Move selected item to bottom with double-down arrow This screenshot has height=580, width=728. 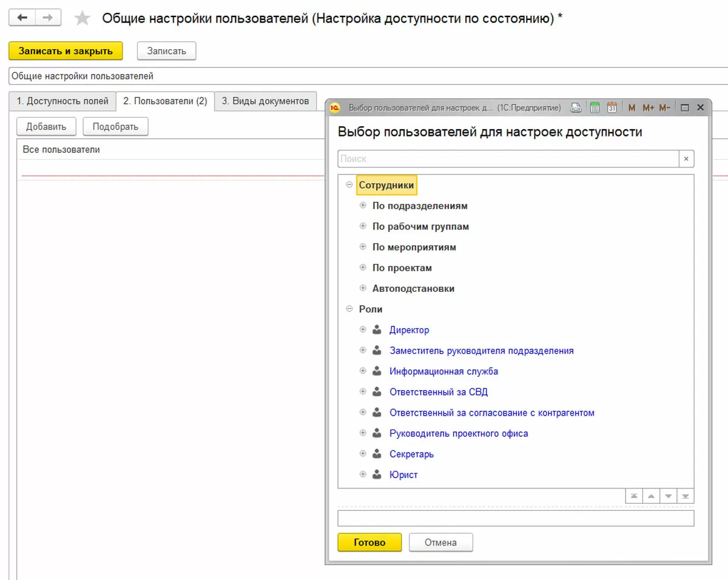click(686, 496)
